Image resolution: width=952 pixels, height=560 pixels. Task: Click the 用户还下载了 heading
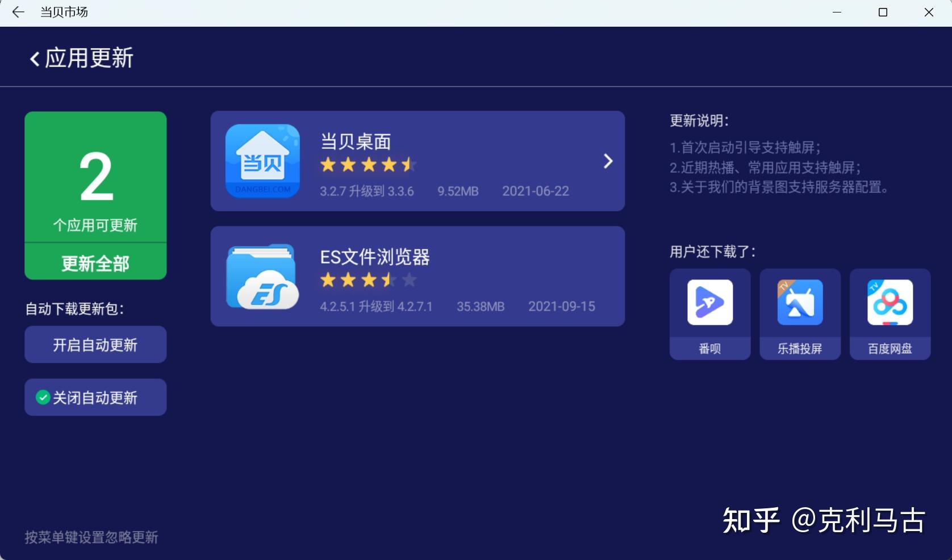(713, 252)
